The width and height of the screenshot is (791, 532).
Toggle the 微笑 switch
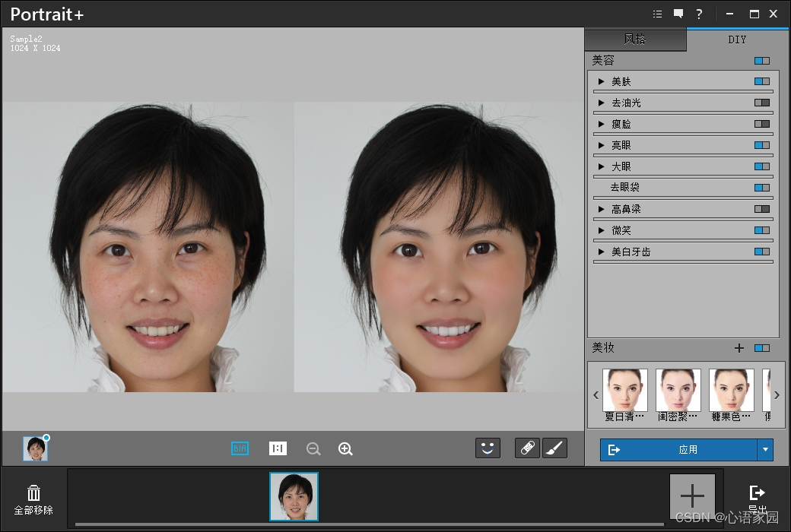(x=762, y=230)
